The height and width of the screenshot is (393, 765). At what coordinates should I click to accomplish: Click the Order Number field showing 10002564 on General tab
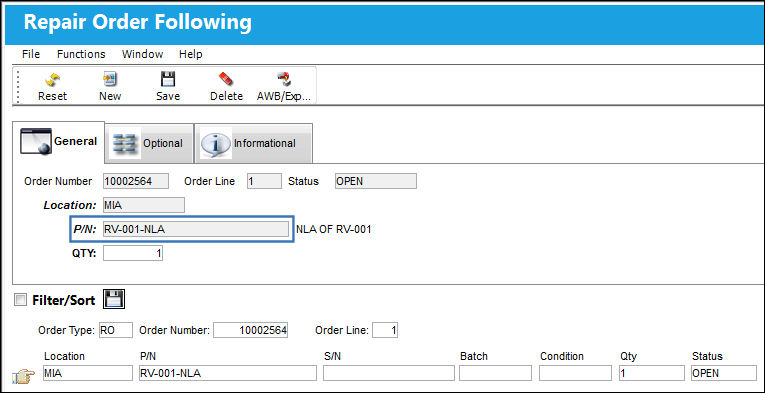tap(136, 181)
